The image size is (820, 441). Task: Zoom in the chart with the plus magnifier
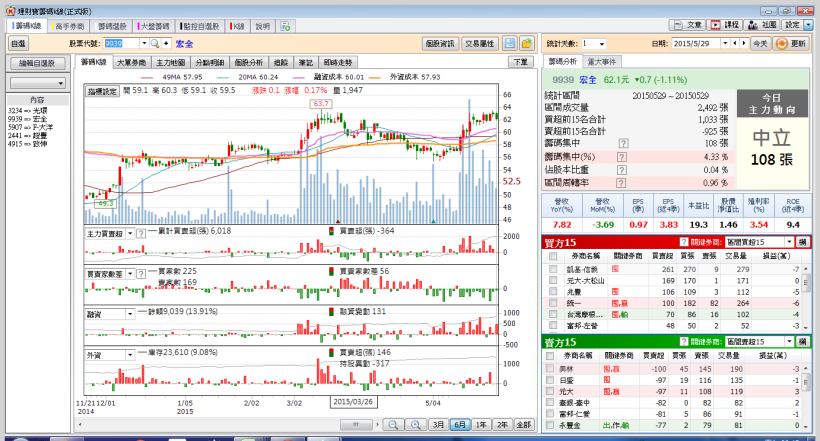(x=416, y=424)
